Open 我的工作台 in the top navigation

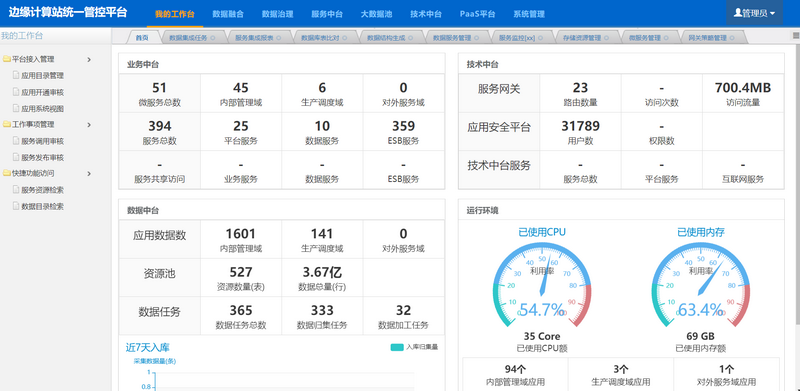174,14
